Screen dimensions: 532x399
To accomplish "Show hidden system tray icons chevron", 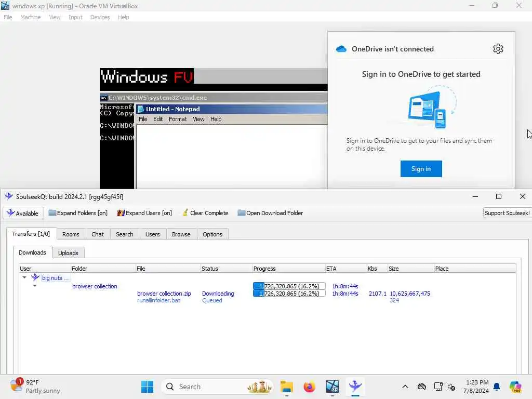I will pos(405,387).
